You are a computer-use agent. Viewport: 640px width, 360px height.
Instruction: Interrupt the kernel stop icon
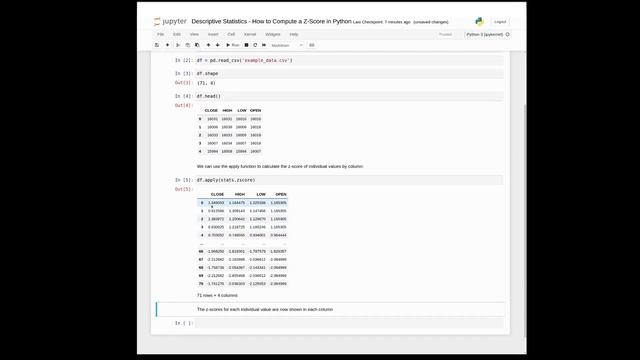coord(247,45)
